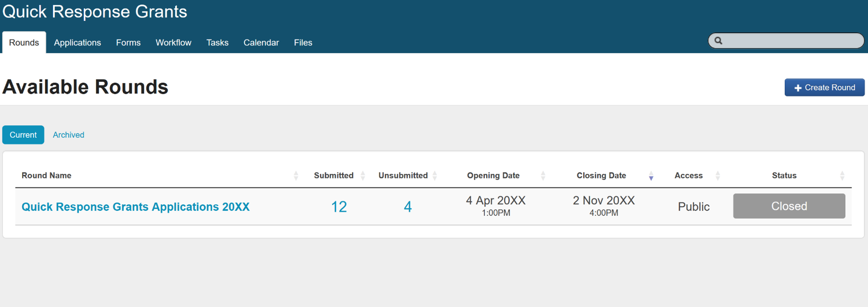Image resolution: width=868 pixels, height=307 pixels.
Task: Open the Workflow tab
Action: click(173, 43)
